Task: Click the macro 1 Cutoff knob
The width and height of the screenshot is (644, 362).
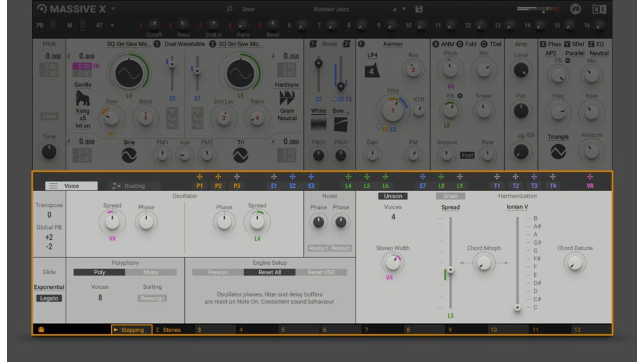Action: [154, 25]
